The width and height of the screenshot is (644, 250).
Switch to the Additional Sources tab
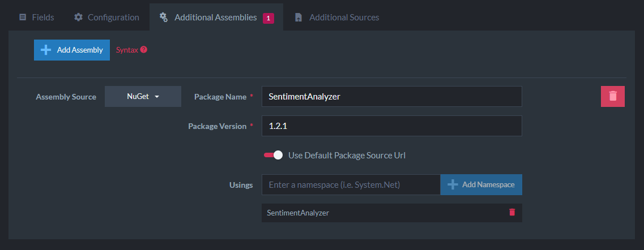click(337, 17)
